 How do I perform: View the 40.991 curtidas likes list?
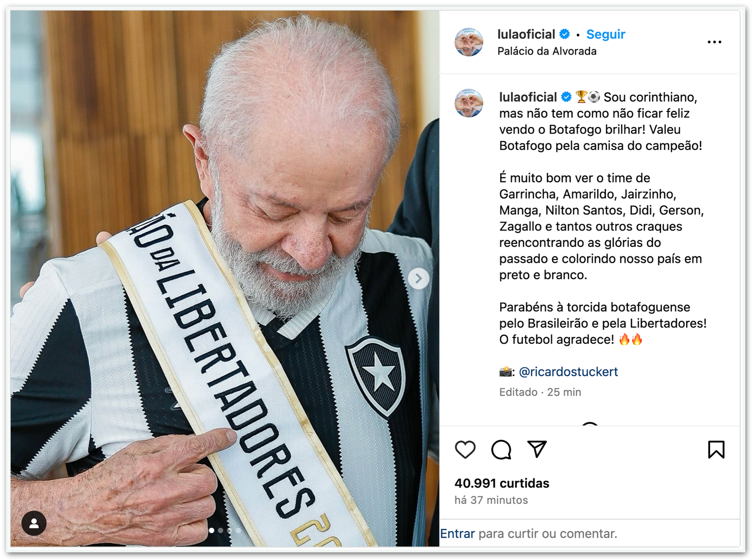(x=501, y=483)
